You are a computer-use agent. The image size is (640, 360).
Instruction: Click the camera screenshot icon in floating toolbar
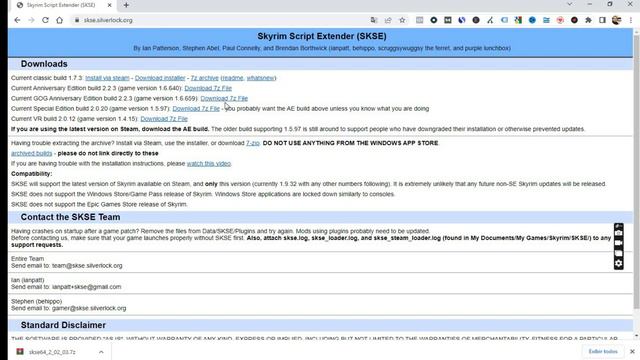pyautogui.click(x=619, y=233)
